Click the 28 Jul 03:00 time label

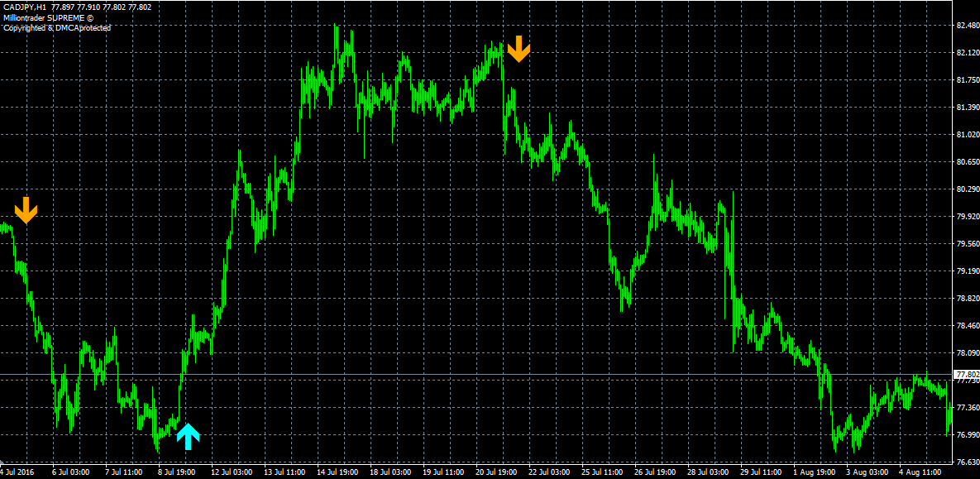708,472
